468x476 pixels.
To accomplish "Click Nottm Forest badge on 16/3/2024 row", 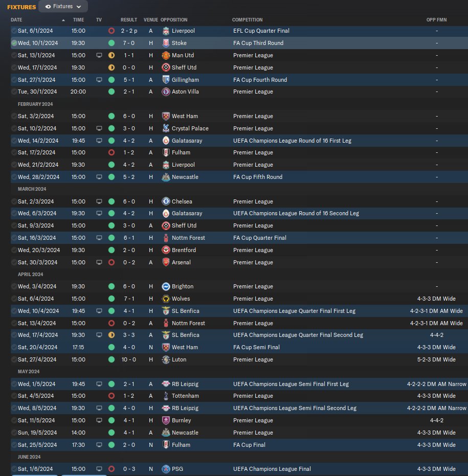I will point(166,238).
